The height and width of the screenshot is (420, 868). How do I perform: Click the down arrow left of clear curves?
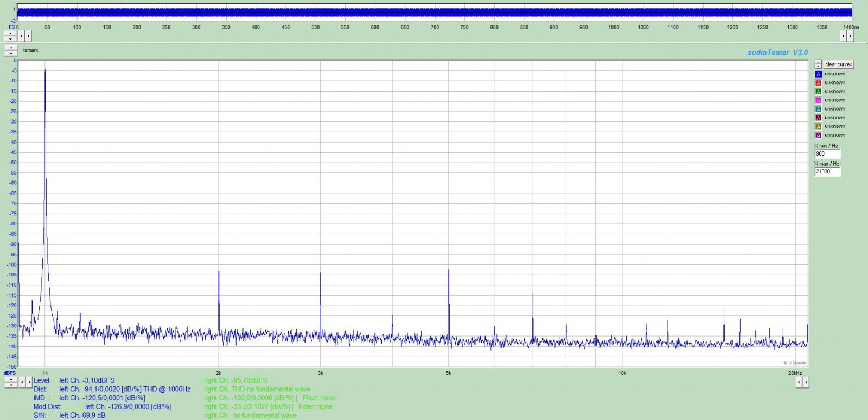[818, 67]
